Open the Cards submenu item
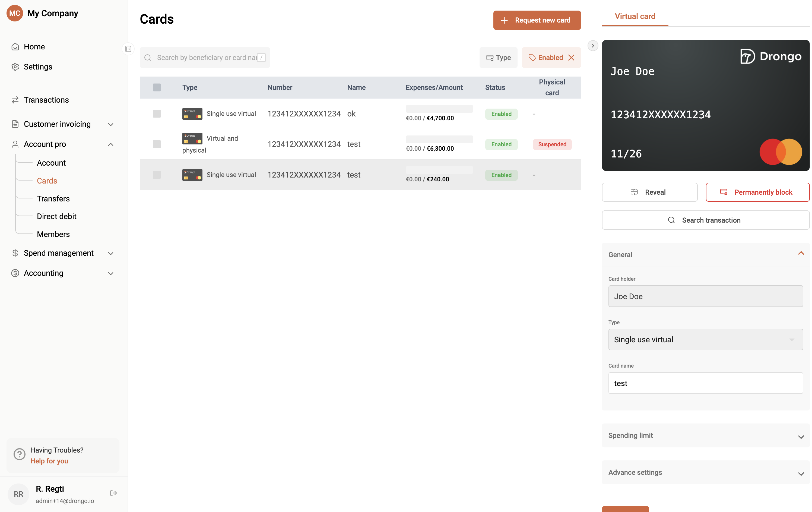 (x=47, y=181)
